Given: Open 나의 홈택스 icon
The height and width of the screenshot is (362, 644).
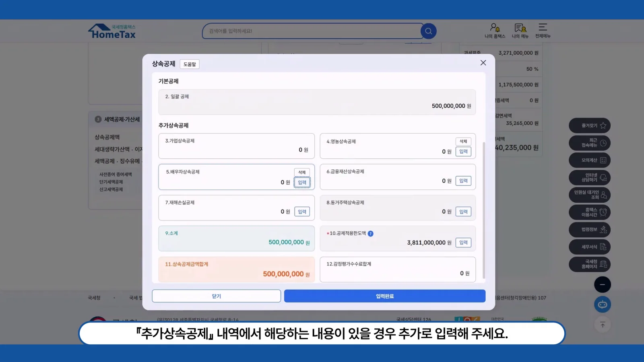Looking at the screenshot, I should tap(495, 31).
